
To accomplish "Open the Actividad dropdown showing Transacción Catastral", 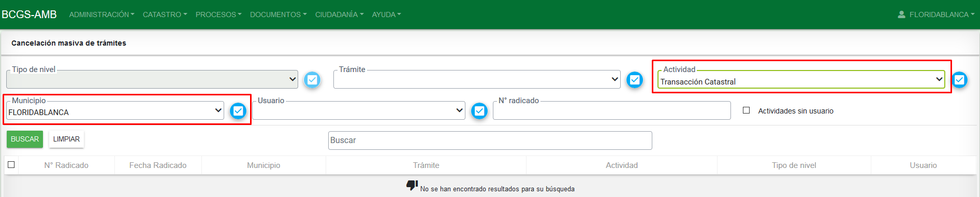I will point(801,80).
